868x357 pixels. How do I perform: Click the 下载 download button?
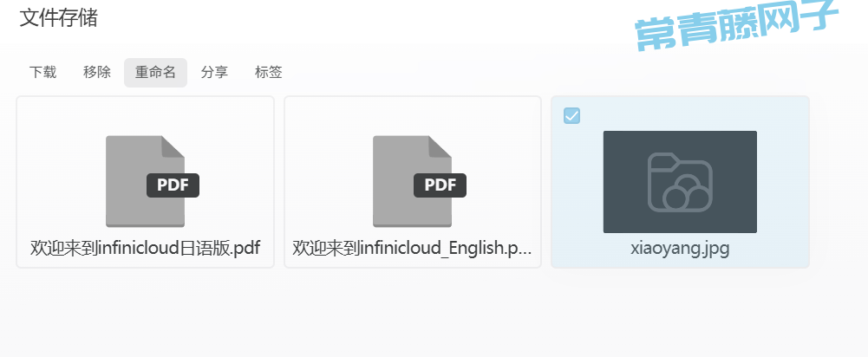[42, 73]
